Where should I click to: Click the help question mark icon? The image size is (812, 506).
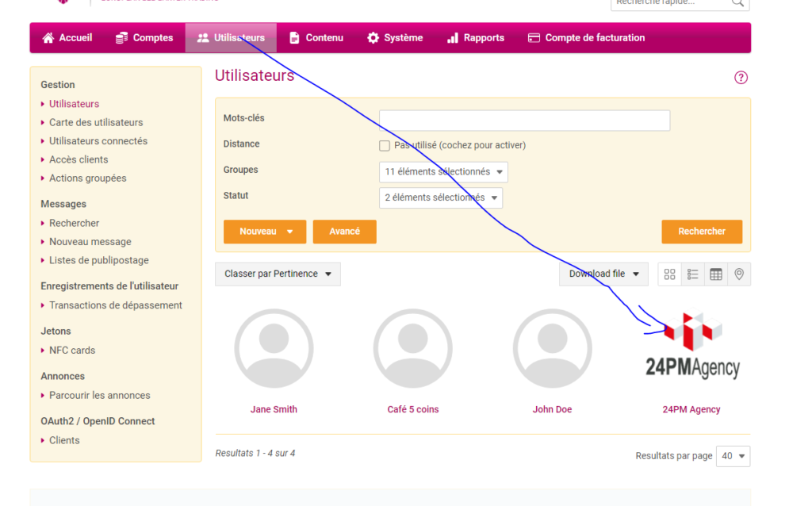pos(741,78)
